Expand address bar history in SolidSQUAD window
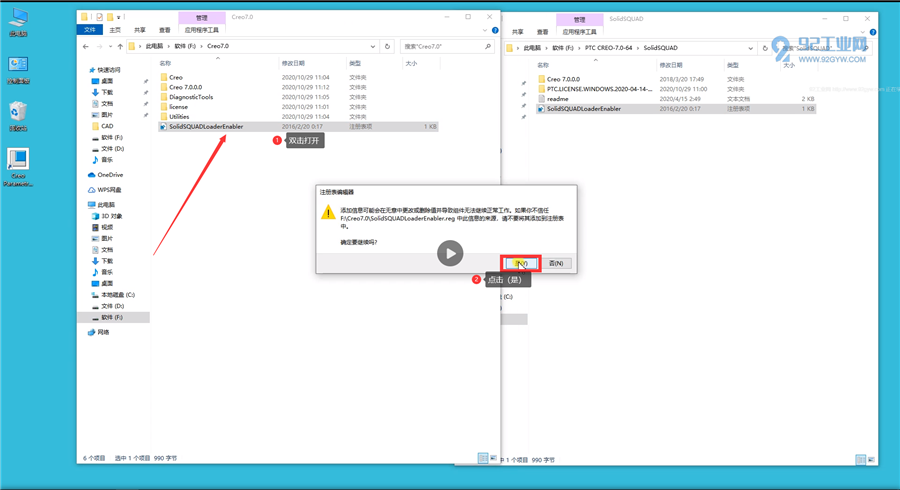 coord(750,48)
